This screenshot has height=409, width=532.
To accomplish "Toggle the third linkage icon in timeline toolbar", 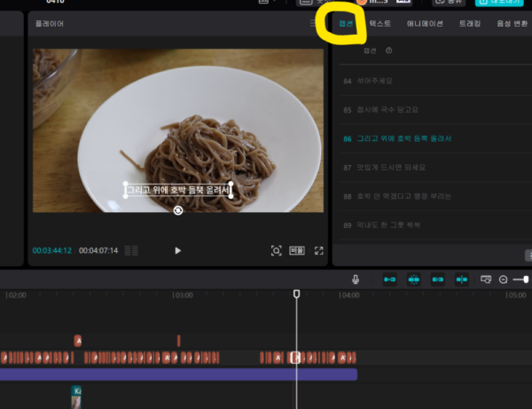I will (x=437, y=279).
